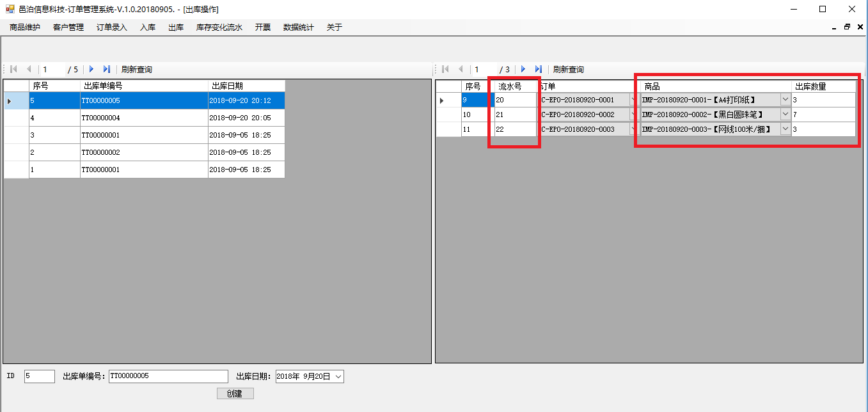
Task: Open 订单 dropdown for C-EPO-20180920-0003
Action: [633, 129]
